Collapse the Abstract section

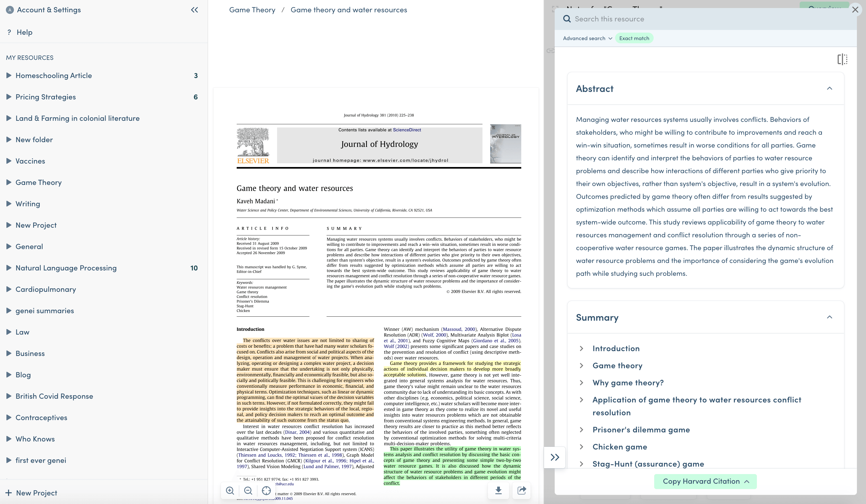coord(830,88)
